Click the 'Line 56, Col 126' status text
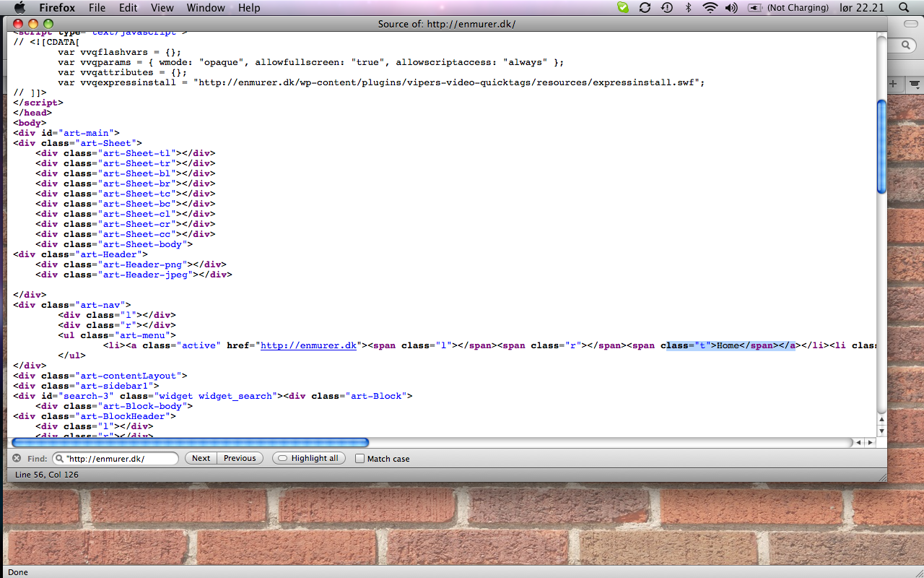924x578 pixels. [47, 475]
